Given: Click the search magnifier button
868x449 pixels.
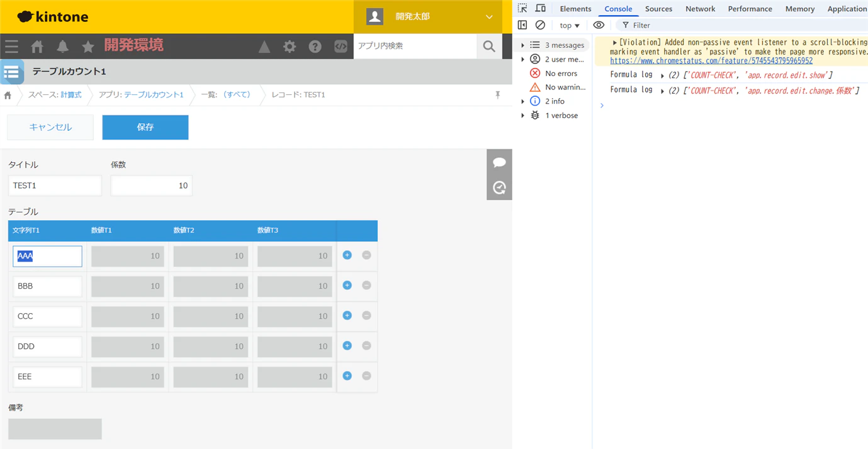Looking at the screenshot, I should [489, 46].
